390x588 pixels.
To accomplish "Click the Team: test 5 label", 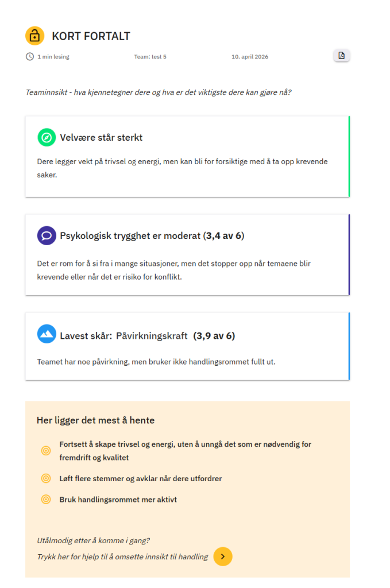I will coord(150,57).
